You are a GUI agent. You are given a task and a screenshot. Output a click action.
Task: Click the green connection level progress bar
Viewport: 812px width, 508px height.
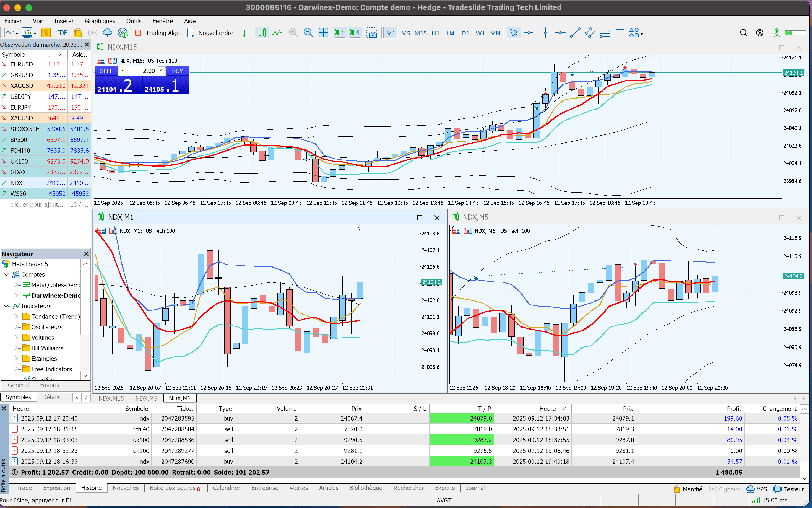[x=795, y=33]
